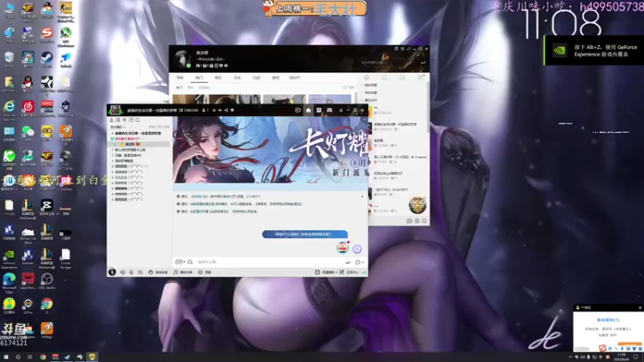
Task: Open the home icon in YY main right panel
Action: [366, 77]
